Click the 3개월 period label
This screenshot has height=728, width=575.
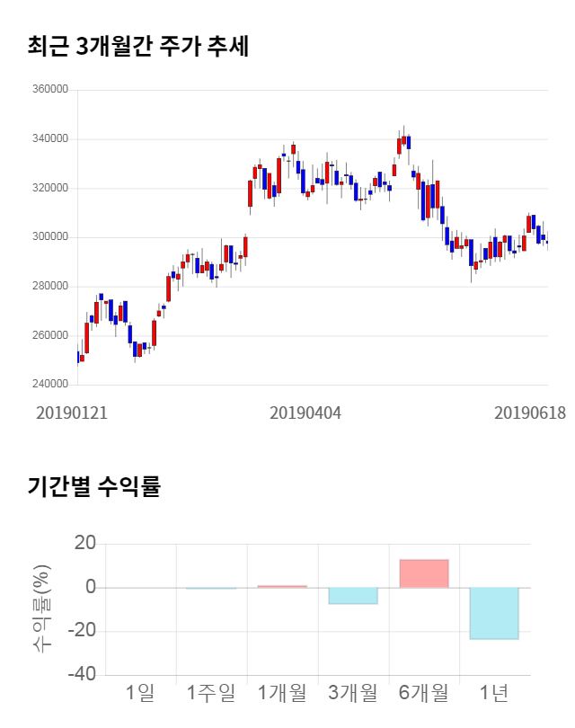coord(353,693)
